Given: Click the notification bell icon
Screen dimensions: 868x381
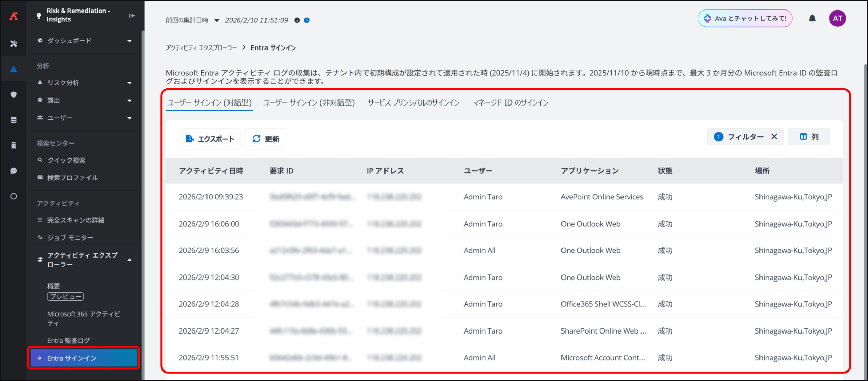Looking at the screenshot, I should [812, 18].
